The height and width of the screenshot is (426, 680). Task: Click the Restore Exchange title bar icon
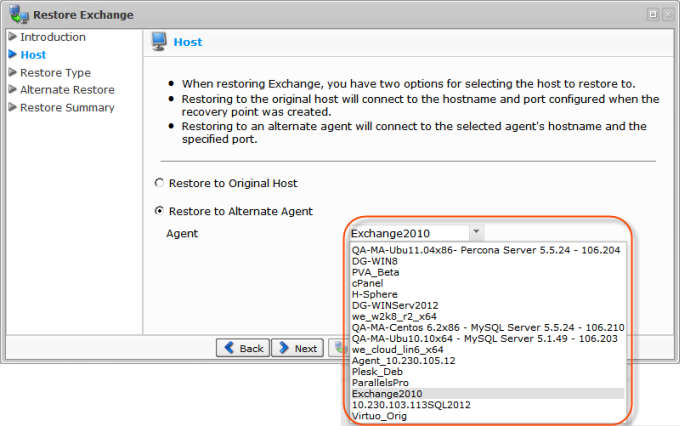pos(19,14)
